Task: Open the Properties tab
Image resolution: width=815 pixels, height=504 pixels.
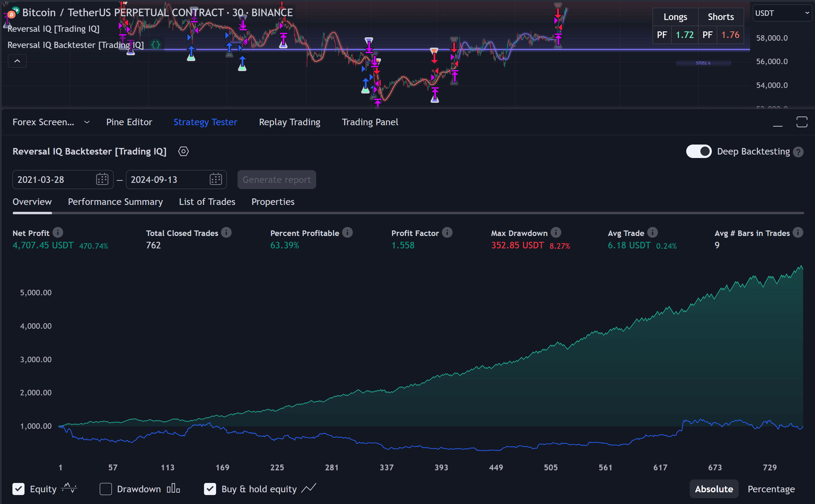Action: click(x=273, y=202)
